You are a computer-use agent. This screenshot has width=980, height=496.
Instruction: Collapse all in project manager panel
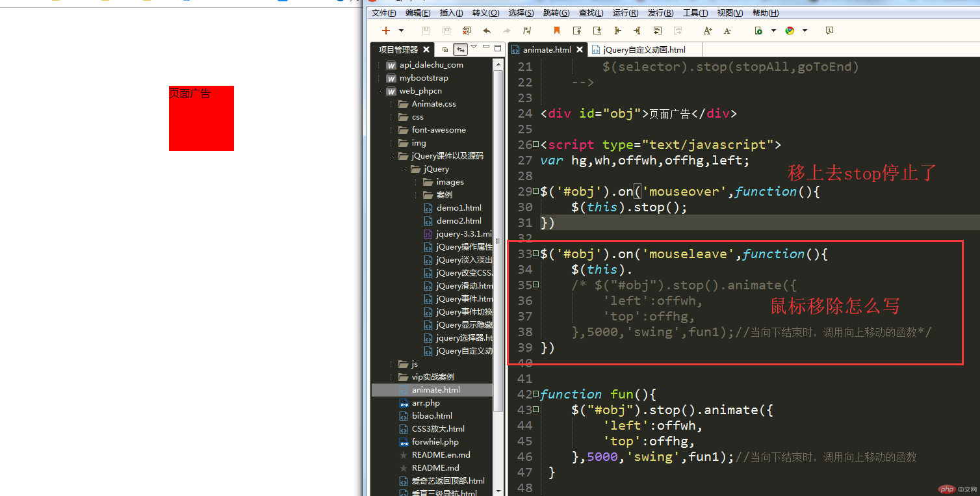pos(445,50)
